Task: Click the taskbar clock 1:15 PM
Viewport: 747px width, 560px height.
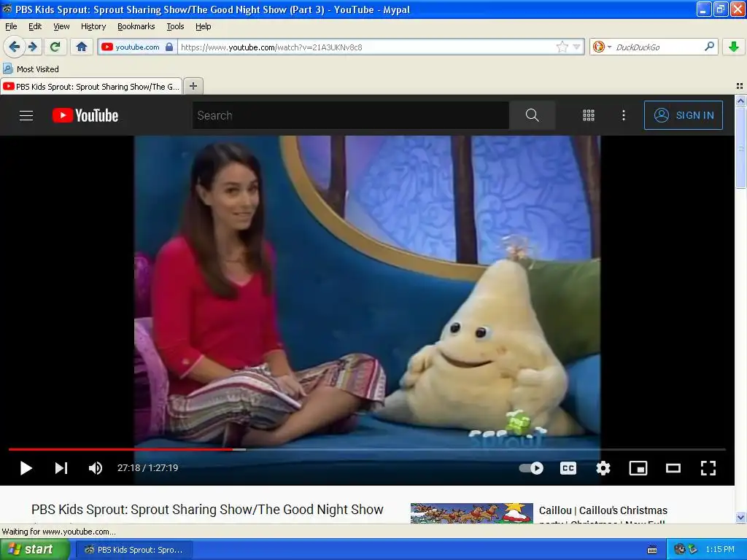Action: 720,549
